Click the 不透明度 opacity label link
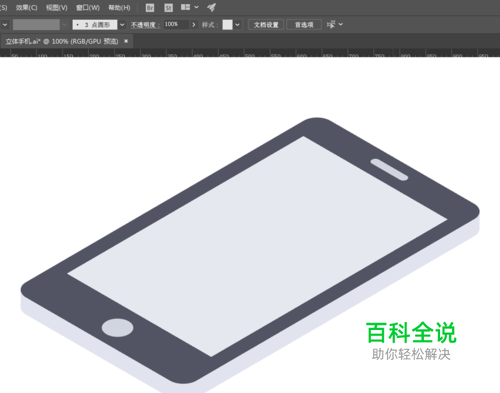This screenshot has height=393, width=500. [x=145, y=25]
